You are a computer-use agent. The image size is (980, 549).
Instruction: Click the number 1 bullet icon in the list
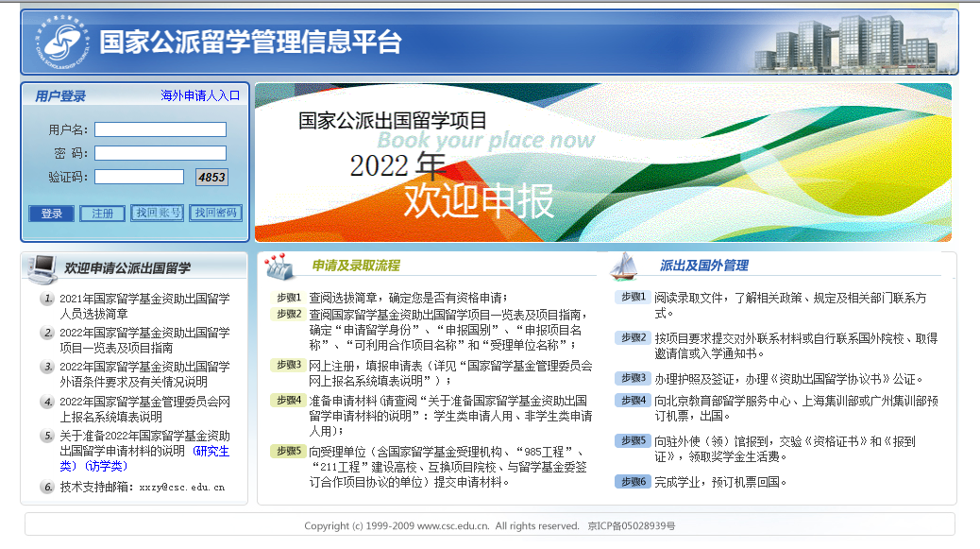click(x=47, y=299)
